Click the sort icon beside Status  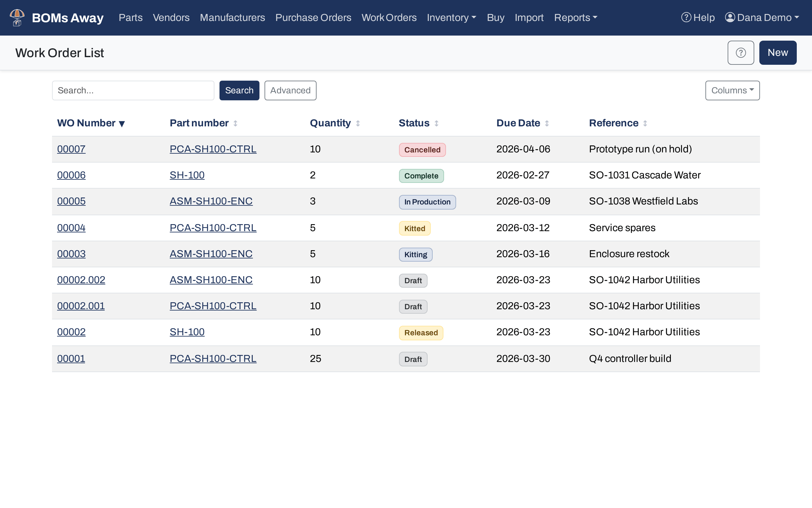tap(436, 123)
